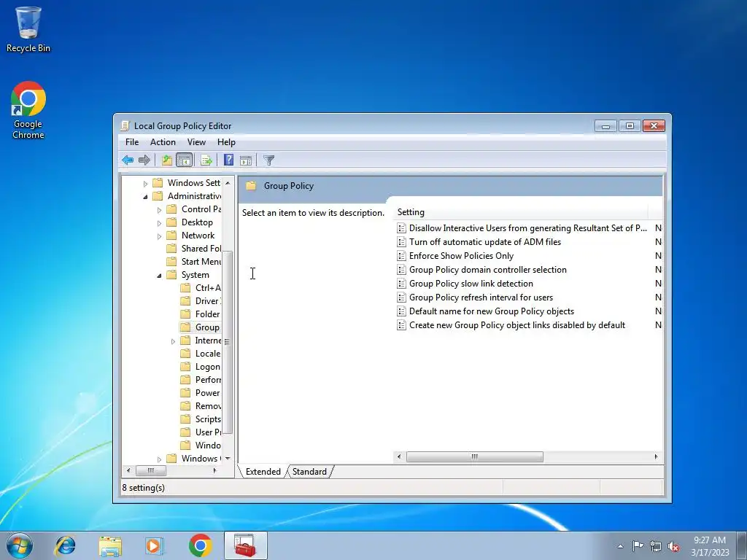Select Create new Group Policy object links disabled
This screenshot has height=560, width=747.
511,324
